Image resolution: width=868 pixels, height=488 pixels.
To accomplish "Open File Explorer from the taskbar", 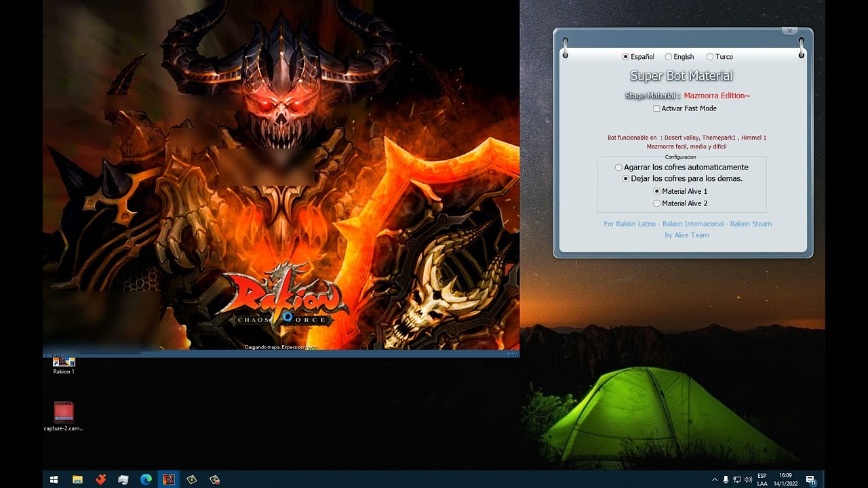I will (77, 479).
